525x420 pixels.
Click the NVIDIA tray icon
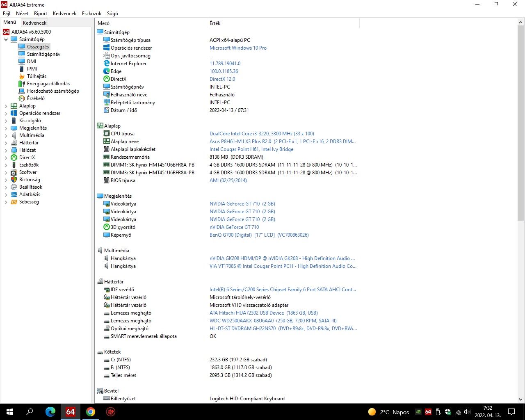(x=418, y=412)
